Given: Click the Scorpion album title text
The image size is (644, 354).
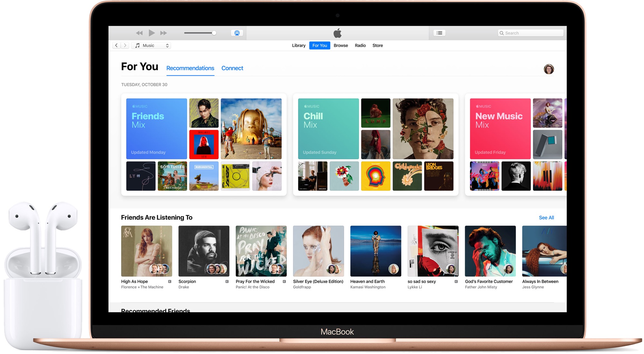Looking at the screenshot, I should pyautogui.click(x=187, y=281).
